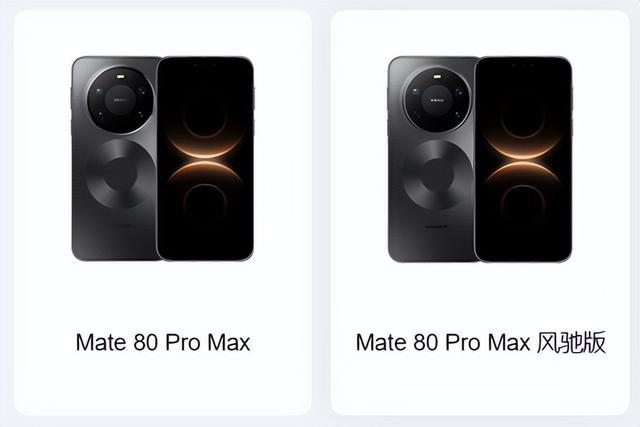Click the 风驰版 Chinese characters in title

point(571,342)
